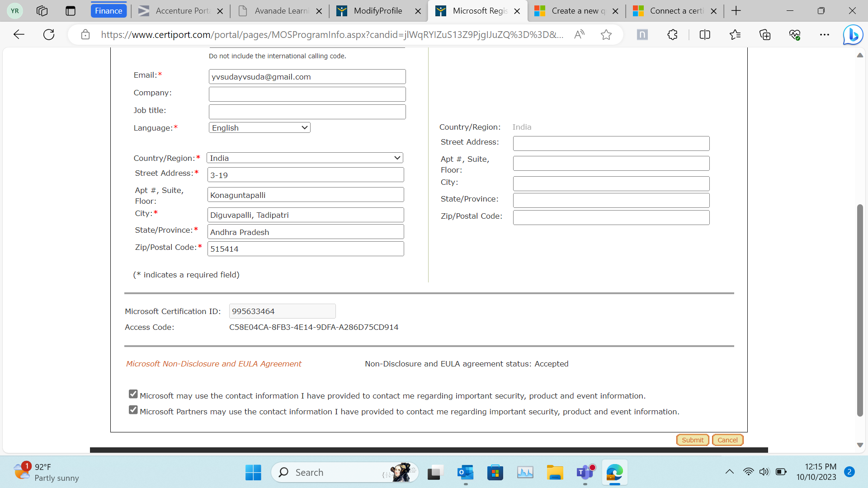The image size is (868, 488).
Task: Click the favorites star in address bar
Action: pos(606,34)
